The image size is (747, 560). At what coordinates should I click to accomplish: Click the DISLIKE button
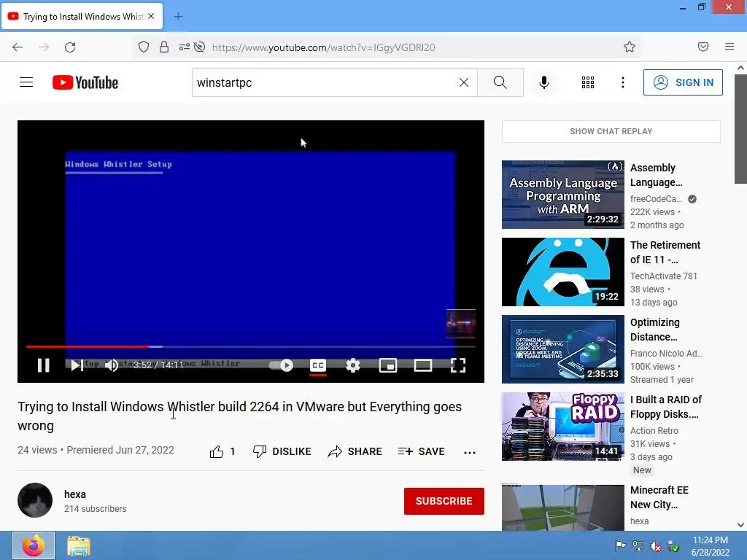click(x=282, y=451)
